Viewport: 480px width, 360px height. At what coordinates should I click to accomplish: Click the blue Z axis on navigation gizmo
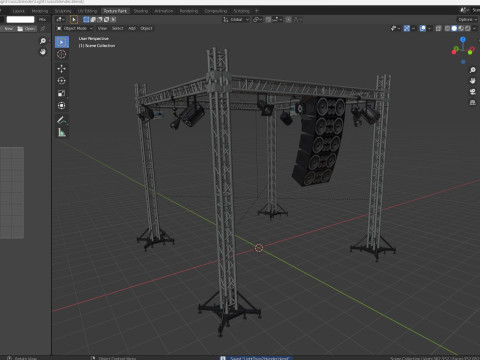[463, 39]
